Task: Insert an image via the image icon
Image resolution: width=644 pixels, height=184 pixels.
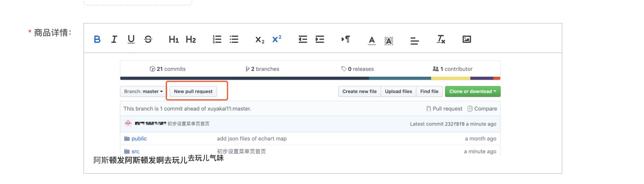Action: 467,39
